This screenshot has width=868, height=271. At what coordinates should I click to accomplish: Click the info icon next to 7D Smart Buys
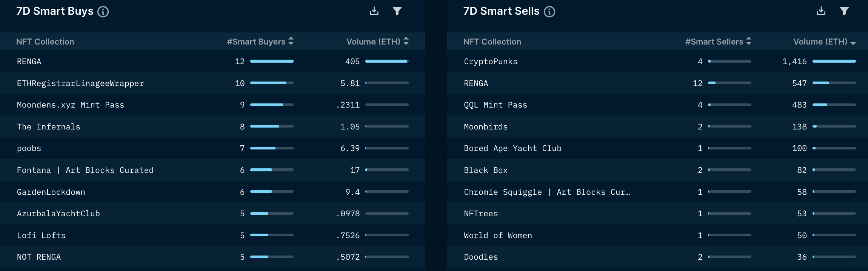[x=102, y=11]
